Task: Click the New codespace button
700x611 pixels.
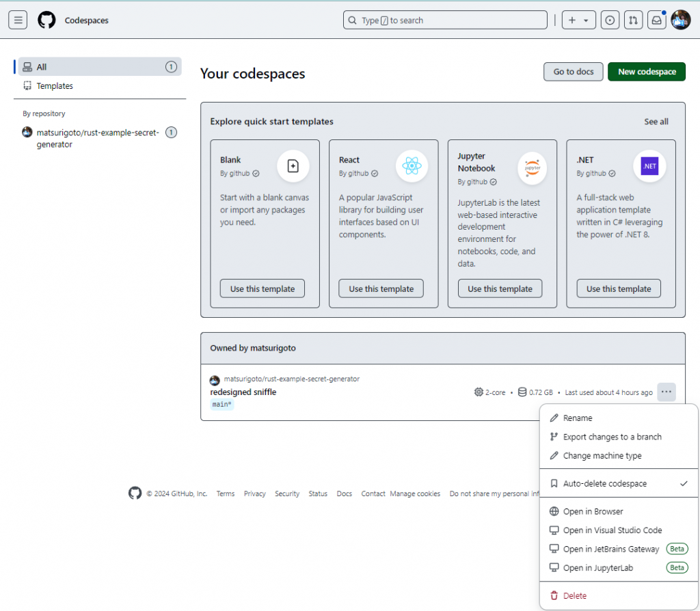Action: pos(647,71)
